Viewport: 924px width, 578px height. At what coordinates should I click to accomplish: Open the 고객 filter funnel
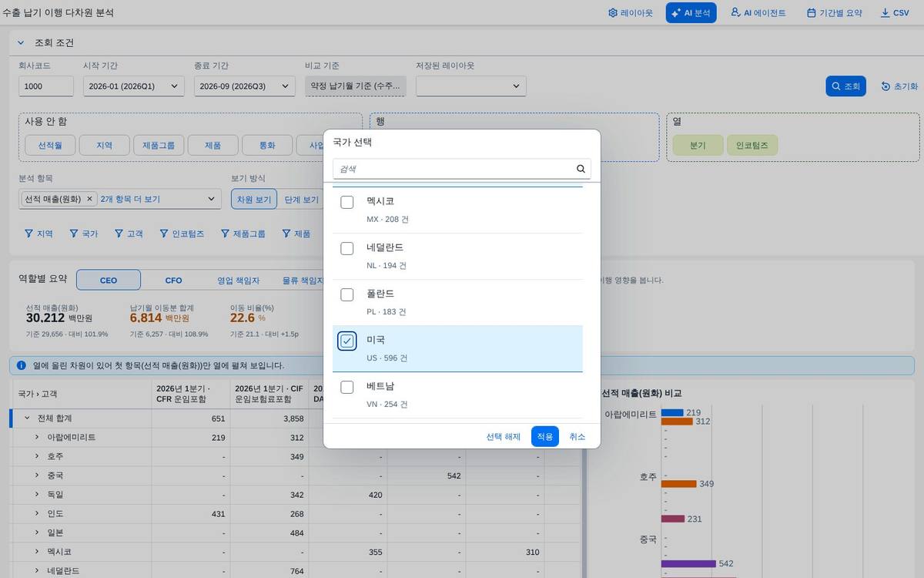(x=119, y=234)
